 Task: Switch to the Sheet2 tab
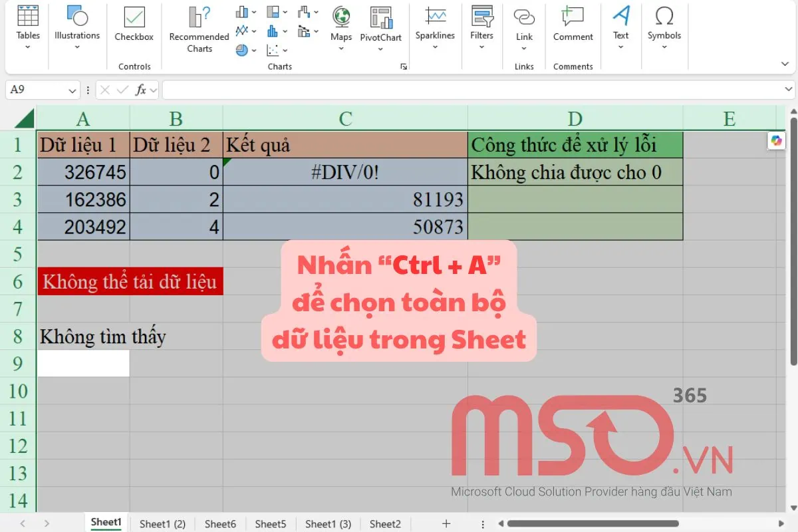tap(384, 523)
